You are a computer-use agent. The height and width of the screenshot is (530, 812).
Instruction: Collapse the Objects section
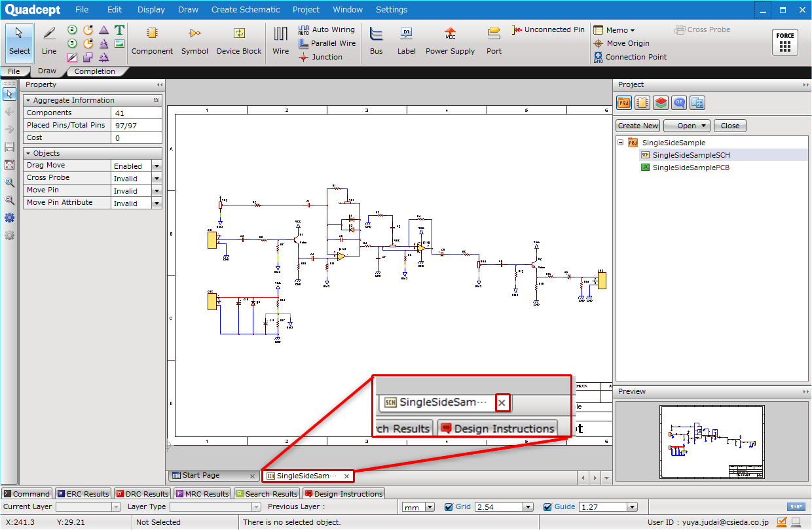point(28,153)
